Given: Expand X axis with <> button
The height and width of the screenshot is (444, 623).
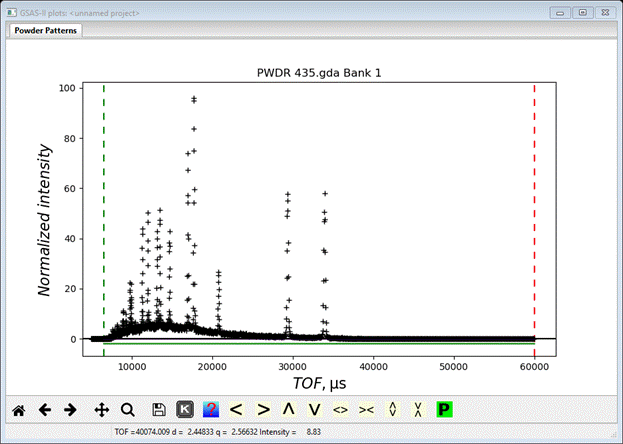Looking at the screenshot, I should pyautogui.click(x=340, y=409).
